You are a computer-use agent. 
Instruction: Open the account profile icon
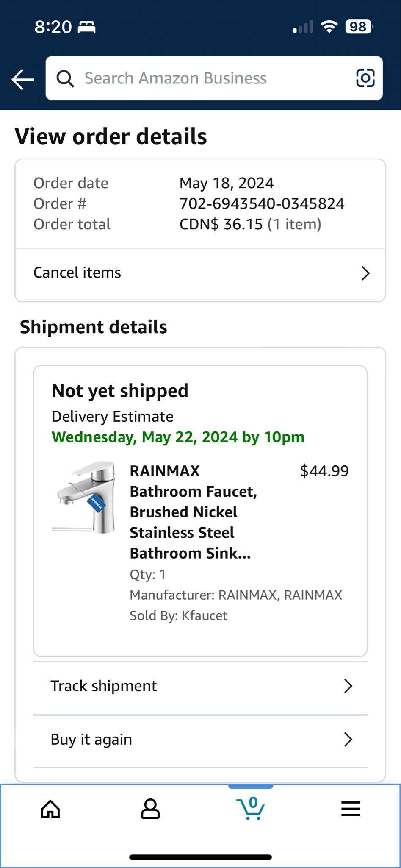[150, 809]
